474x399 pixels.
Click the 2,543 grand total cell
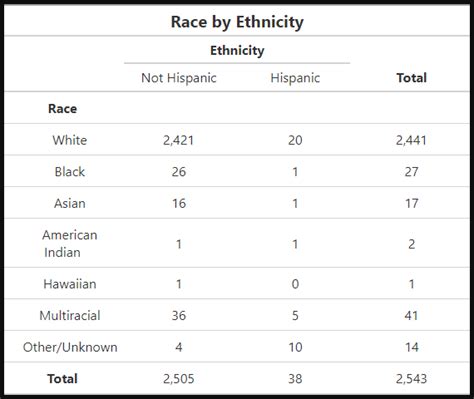[411, 379]
